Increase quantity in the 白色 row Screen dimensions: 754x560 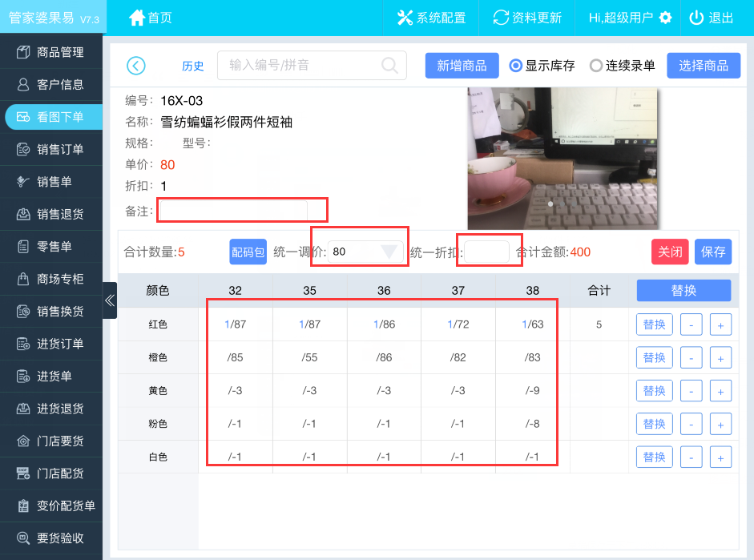[x=720, y=457]
